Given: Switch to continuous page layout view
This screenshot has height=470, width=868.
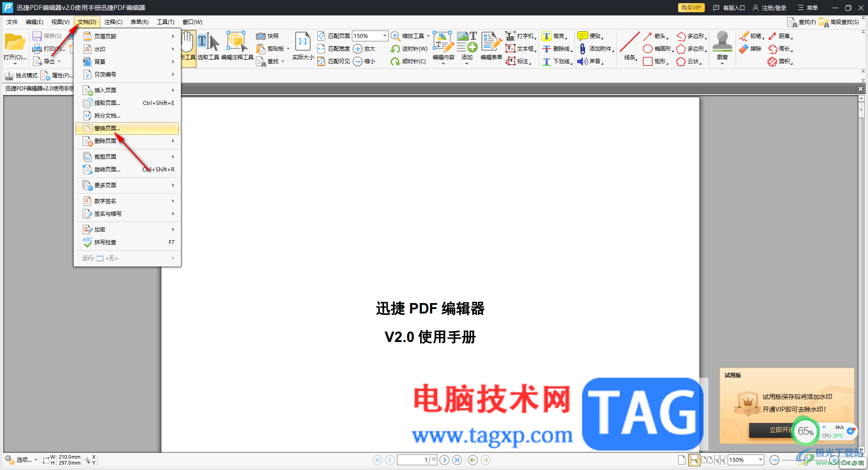Looking at the screenshot, I should [x=694, y=460].
